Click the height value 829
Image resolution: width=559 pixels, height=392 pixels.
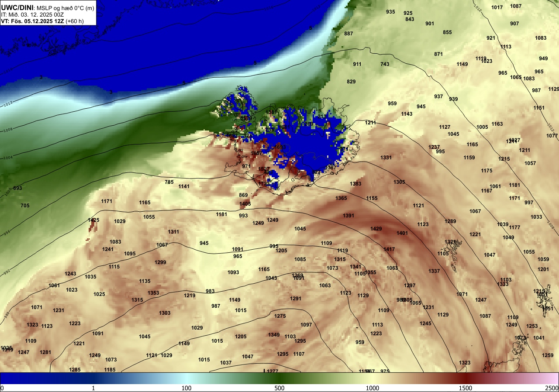[351, 82]
